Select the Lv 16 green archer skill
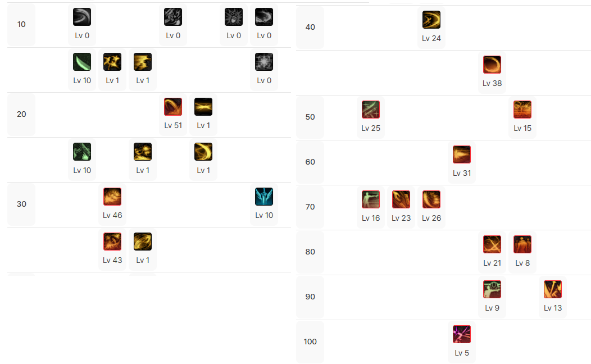The width and height of the screenshot is (591, 364). click(x=371, y=199)
